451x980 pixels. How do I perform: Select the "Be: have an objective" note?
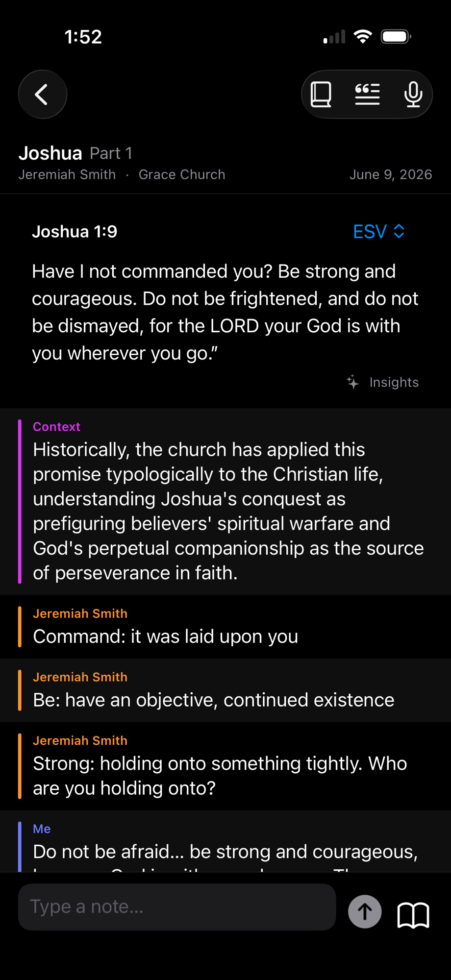225,690
